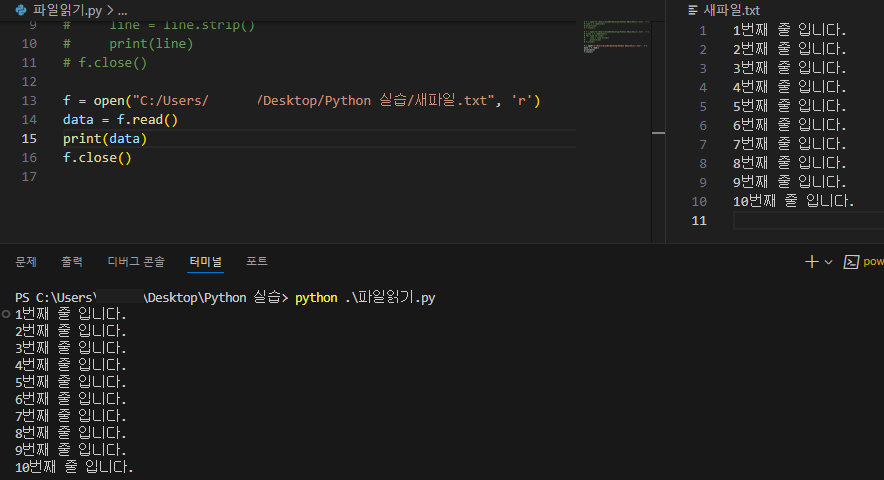Screen dimensions: 884x480
Task: Place cursor on line 13 open() statement
Action: point(302,100)
